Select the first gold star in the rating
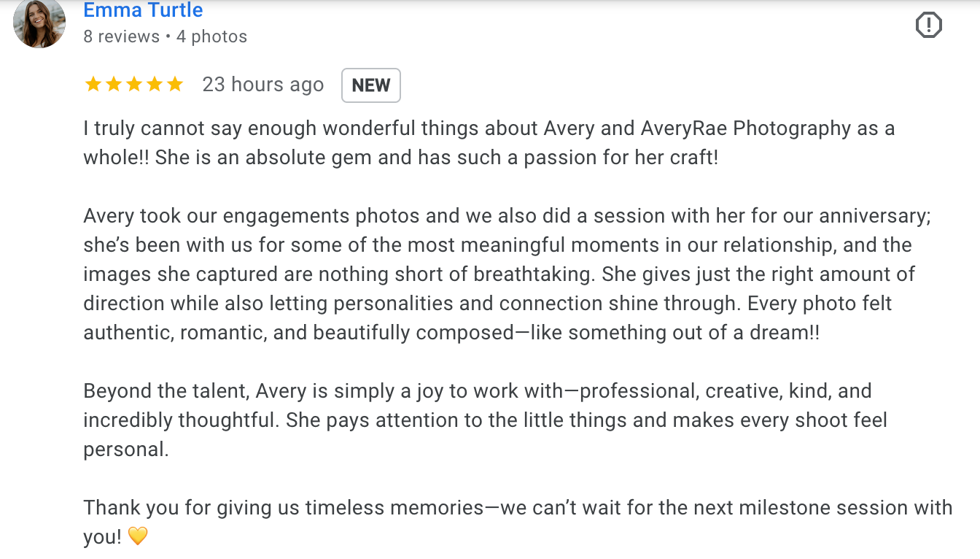This screenshot has height=559, width=980. (93, 84)
